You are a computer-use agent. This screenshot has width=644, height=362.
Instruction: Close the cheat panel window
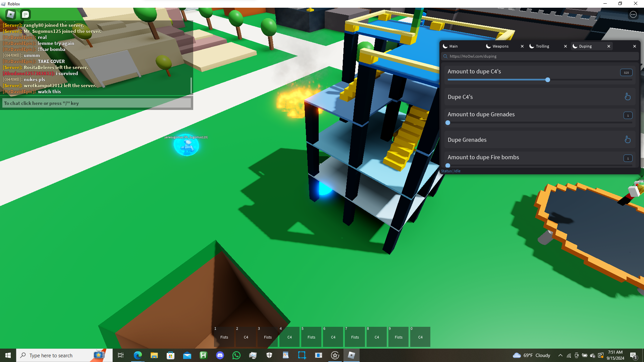[x=635, y=46]
